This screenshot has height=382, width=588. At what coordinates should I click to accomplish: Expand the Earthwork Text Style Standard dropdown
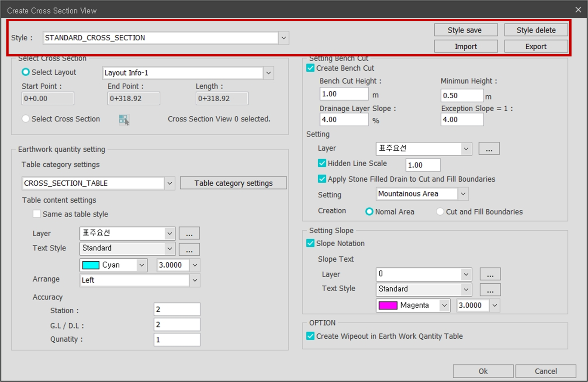point(169,249)
